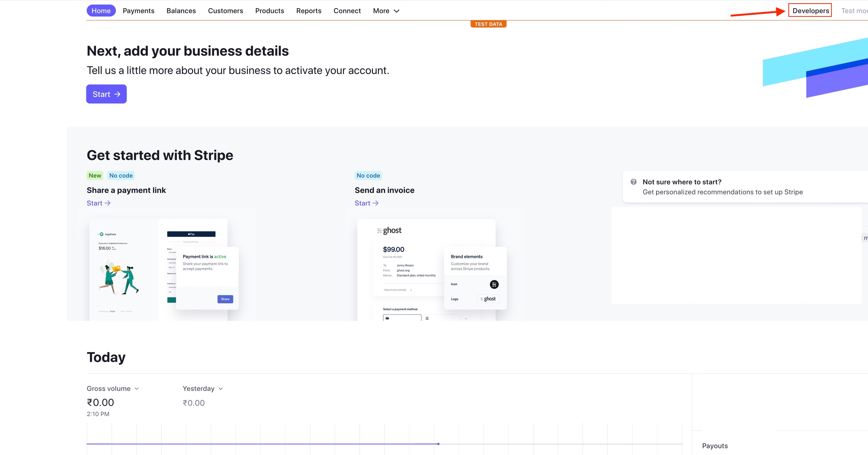View the Reports tab
The image size is (868, 455).
coord(309,11)
